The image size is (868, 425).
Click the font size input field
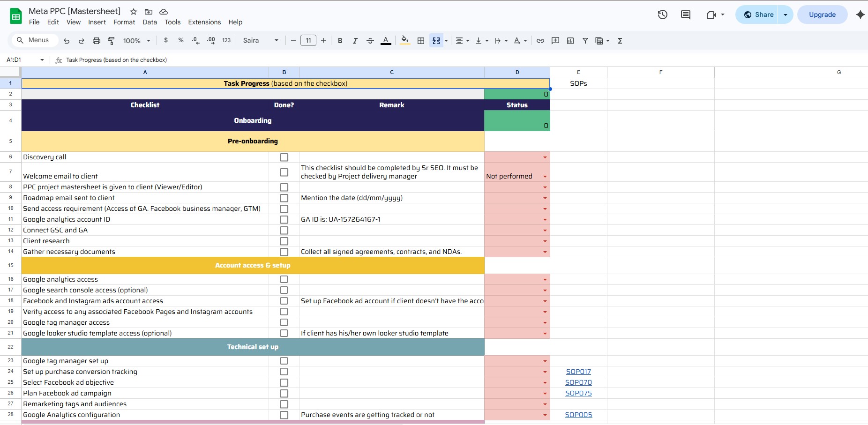[x=308, y=41]
